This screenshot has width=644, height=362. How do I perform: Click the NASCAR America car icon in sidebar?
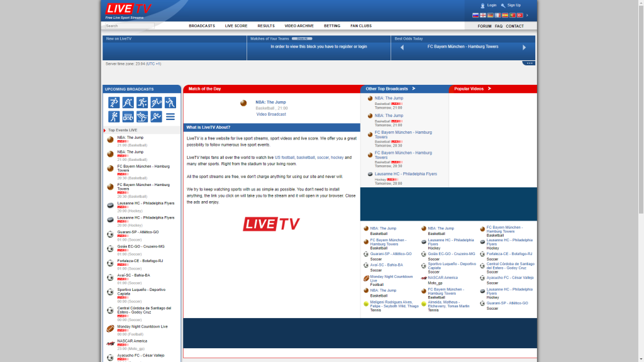click(x=110, y=344)
